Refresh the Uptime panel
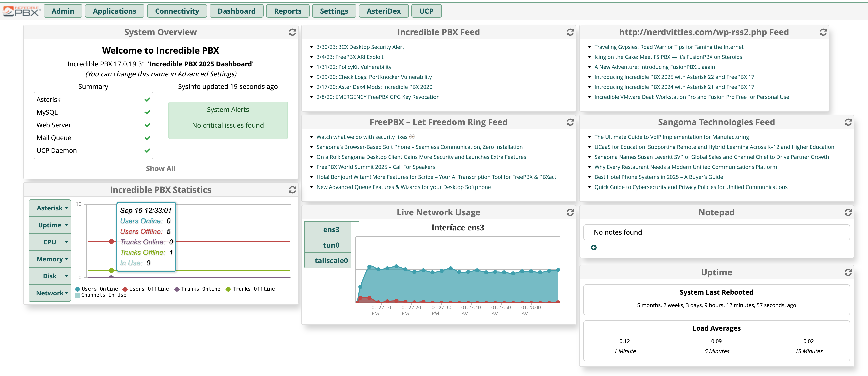868x376 pixels. click(848, 272)
